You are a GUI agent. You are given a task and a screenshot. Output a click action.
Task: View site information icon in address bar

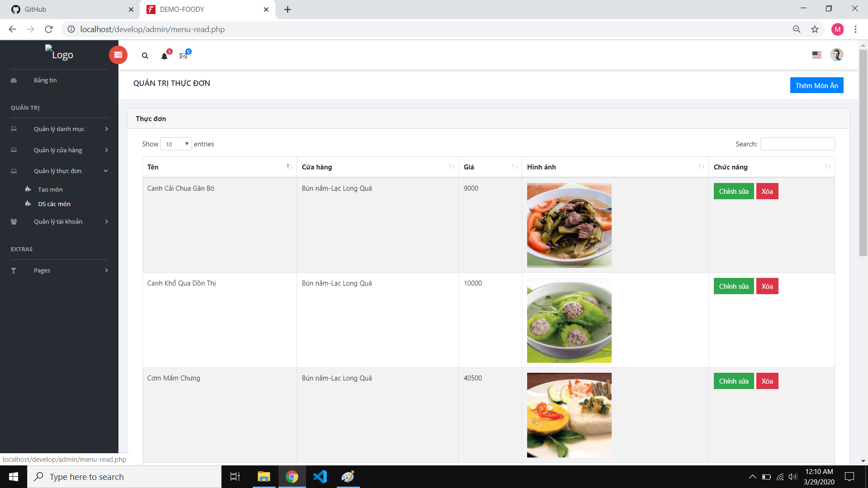pos(71,29)
